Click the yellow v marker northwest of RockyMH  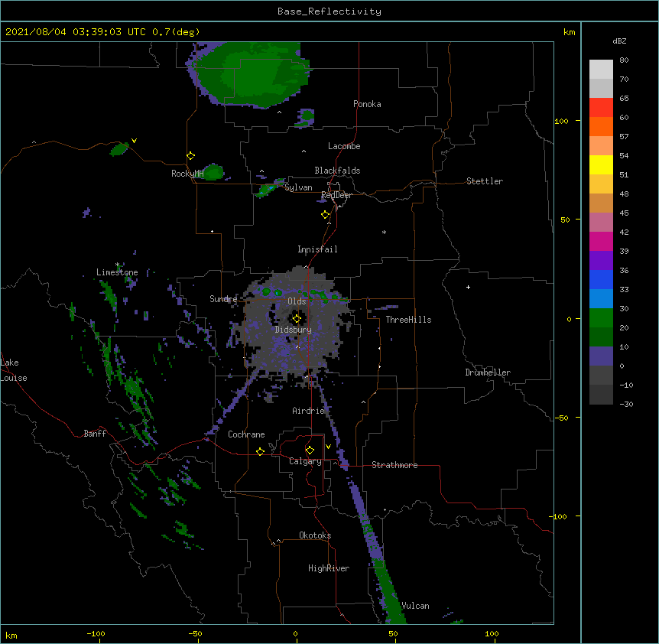click(134, 141)
